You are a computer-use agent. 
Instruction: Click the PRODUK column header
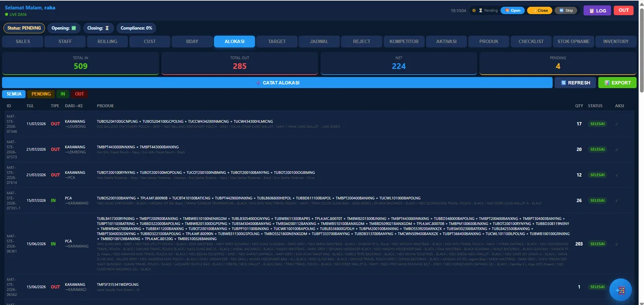105,106
